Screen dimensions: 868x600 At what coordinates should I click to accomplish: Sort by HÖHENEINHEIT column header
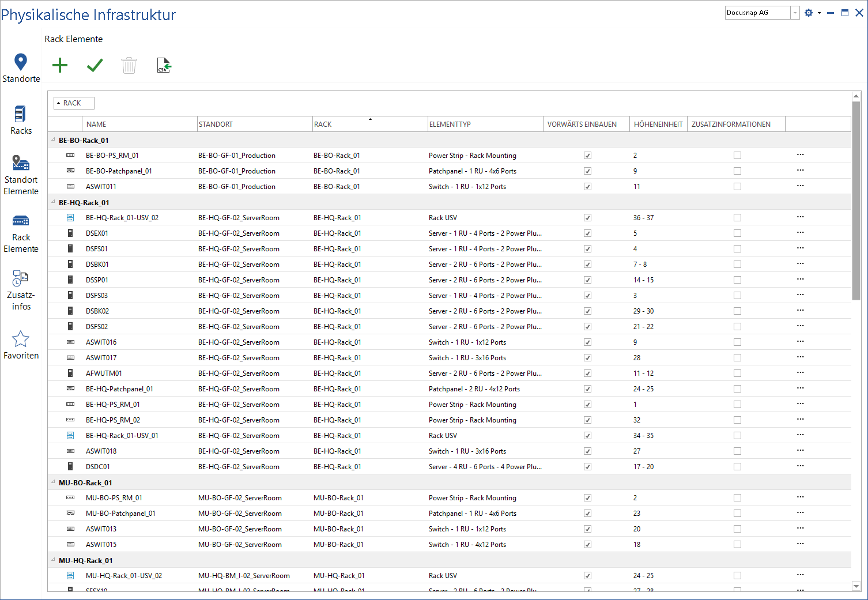658,124
